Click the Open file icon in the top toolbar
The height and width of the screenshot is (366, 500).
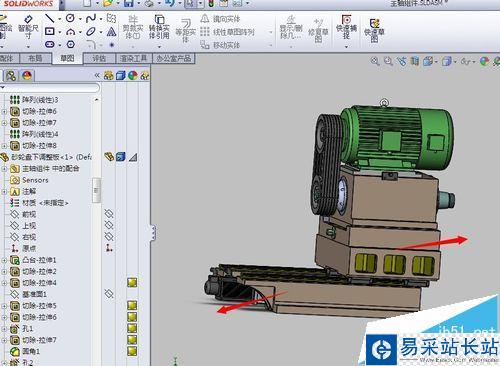click(x=108, y=3)
